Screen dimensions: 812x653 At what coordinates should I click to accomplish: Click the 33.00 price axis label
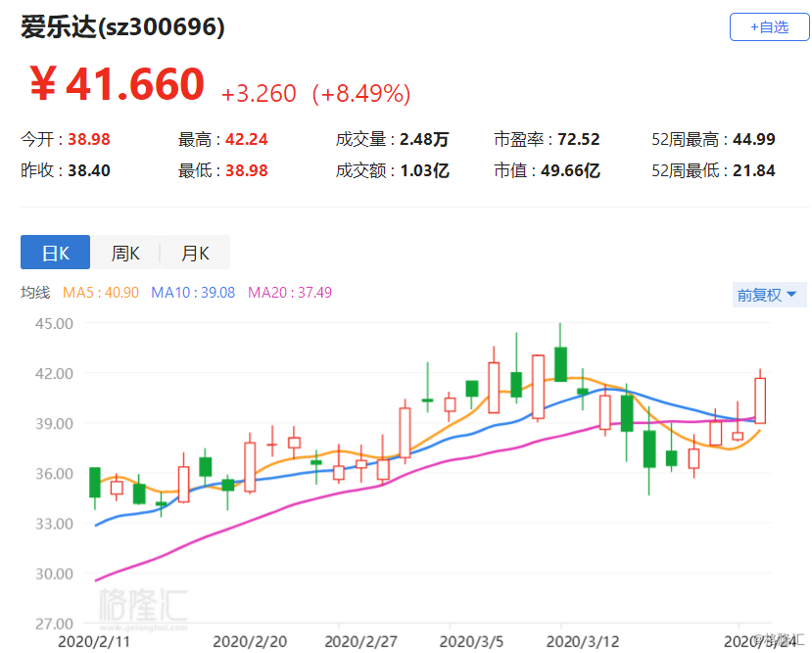(x=54, y=524)
